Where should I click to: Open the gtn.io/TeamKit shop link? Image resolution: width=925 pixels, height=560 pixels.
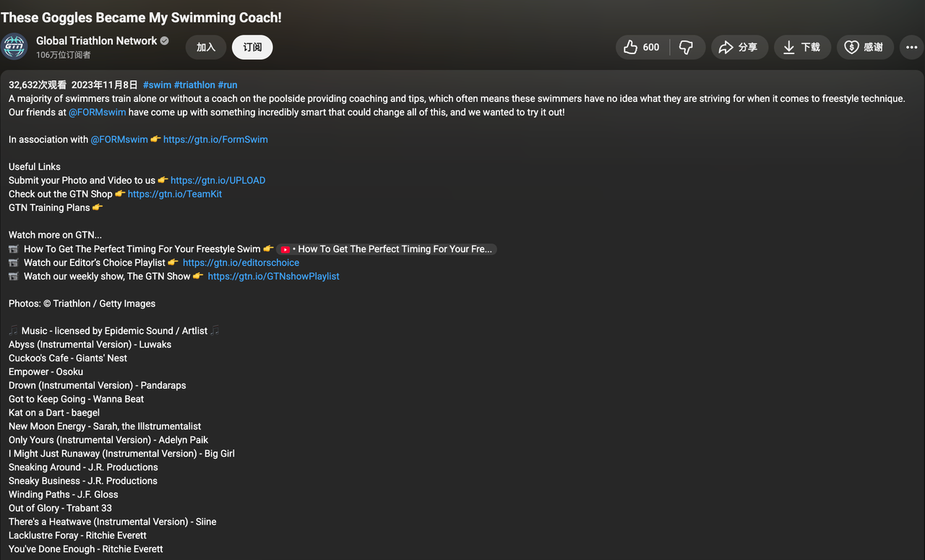pyautogui.click(x=175, y=194)
